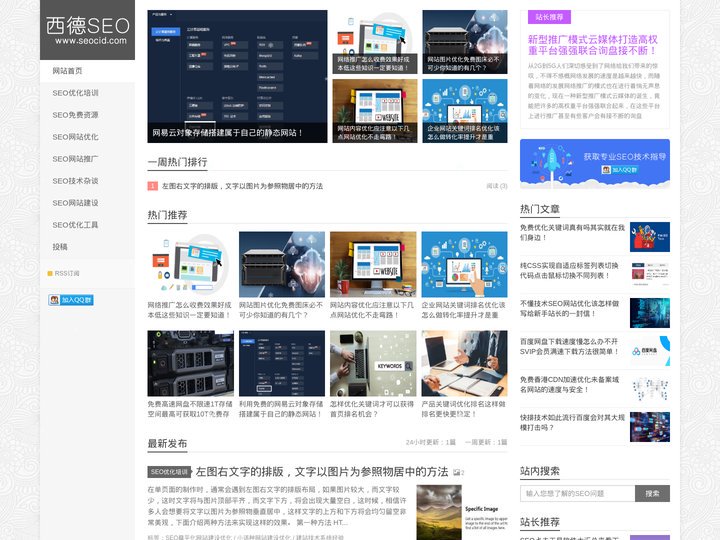The height and width of the screenshot is (540, 720).
Task: Open latest post title 左图右文字的排版
Action: [322, 472]
